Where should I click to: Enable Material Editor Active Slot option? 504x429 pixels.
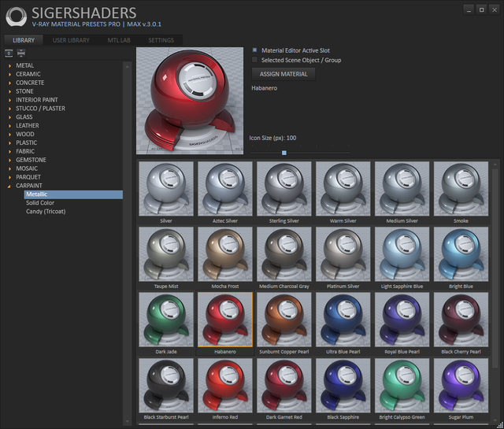(x=254, y=50)
